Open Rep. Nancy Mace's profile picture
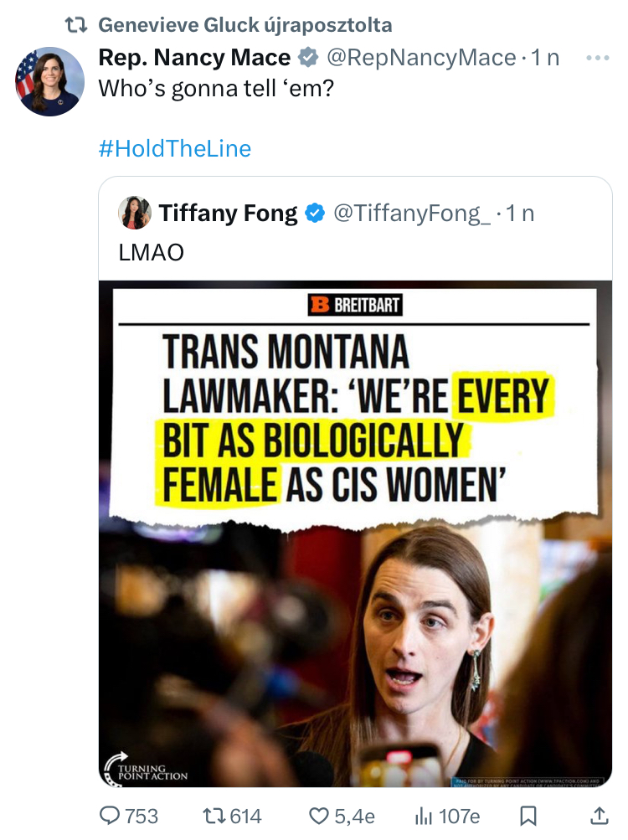The image size is (628, 840). click(49, 81)
